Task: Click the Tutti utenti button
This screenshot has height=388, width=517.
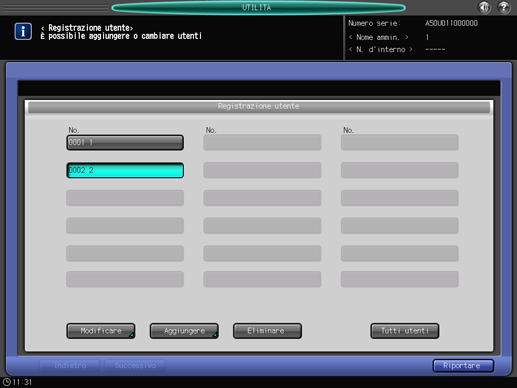Action: pyautogui.click(x=405, y=331)
